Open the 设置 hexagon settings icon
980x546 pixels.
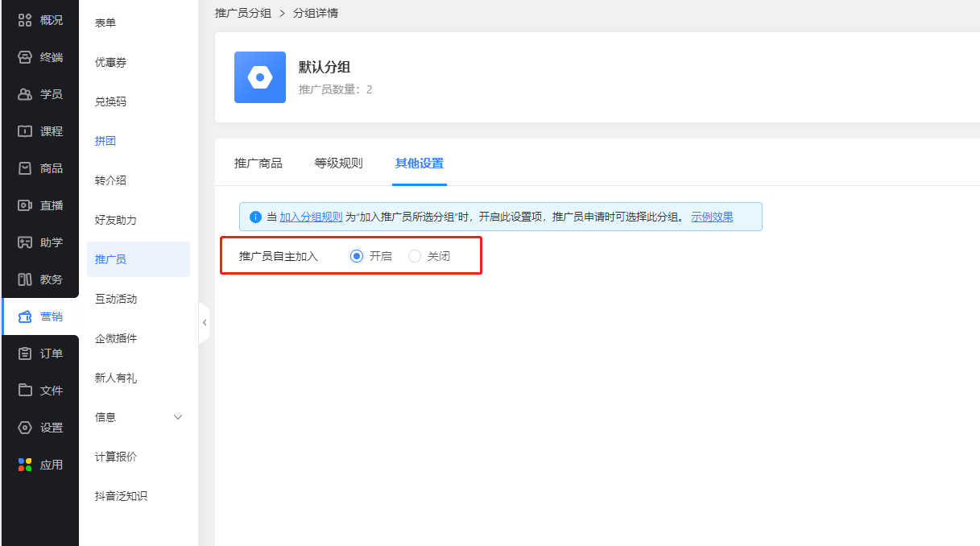(25, 428)
